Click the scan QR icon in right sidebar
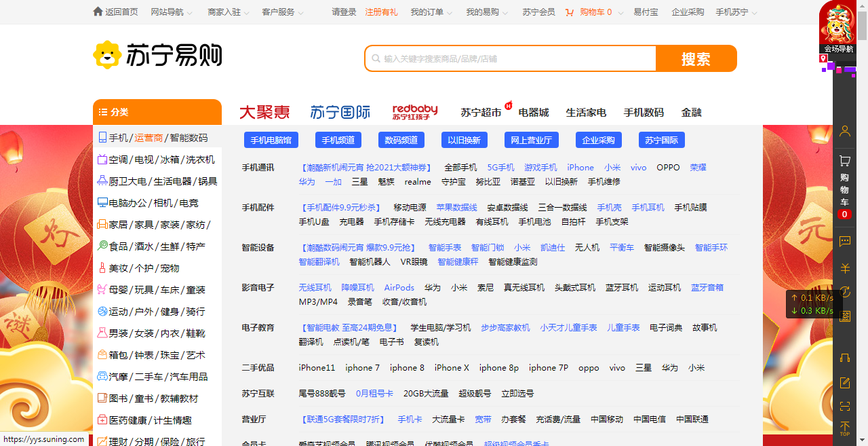Image resolution: width=868 pixels, height=446 pixels. tap(844, 407)
